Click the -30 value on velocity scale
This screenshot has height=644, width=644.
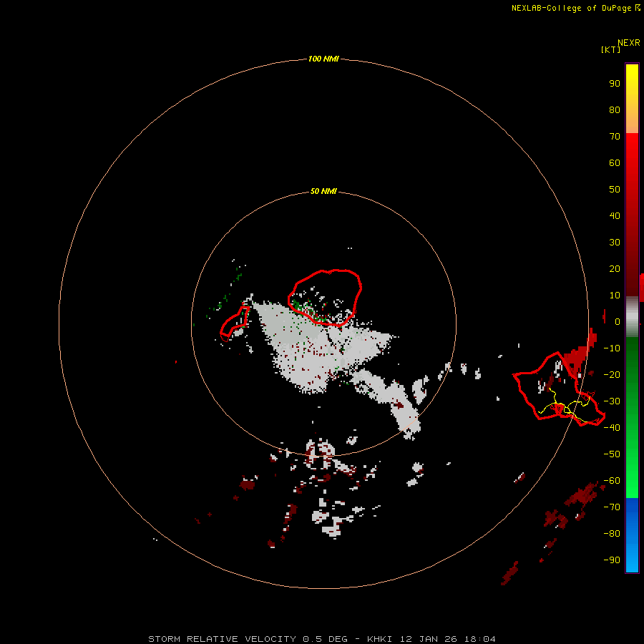(612, 401)
